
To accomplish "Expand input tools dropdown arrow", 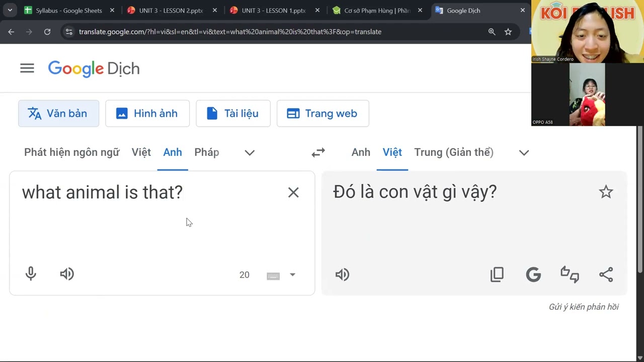I will (292, 275).
